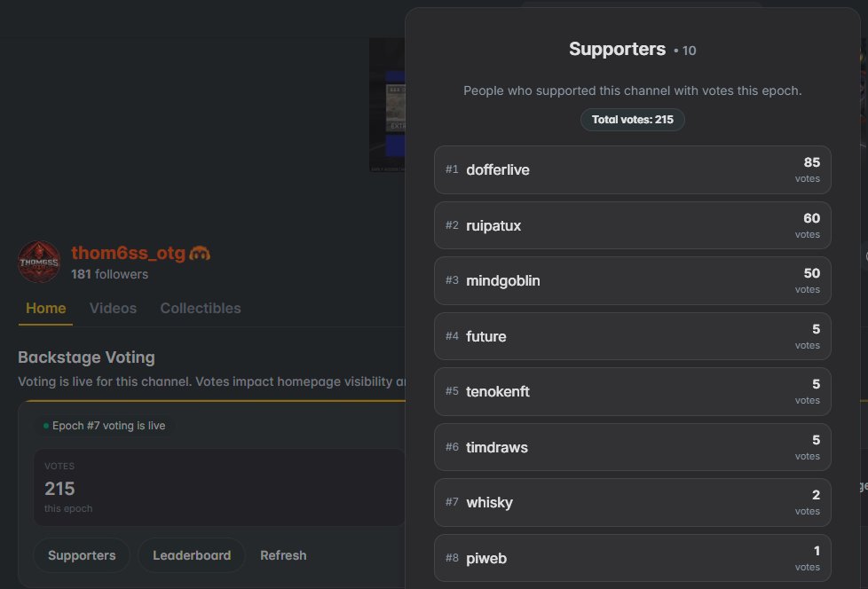The height and width of the screenshot is (589, 868).
Task: Click the streamer badge icon next to thom6ss_otg
Action: [x=200, y=254]
